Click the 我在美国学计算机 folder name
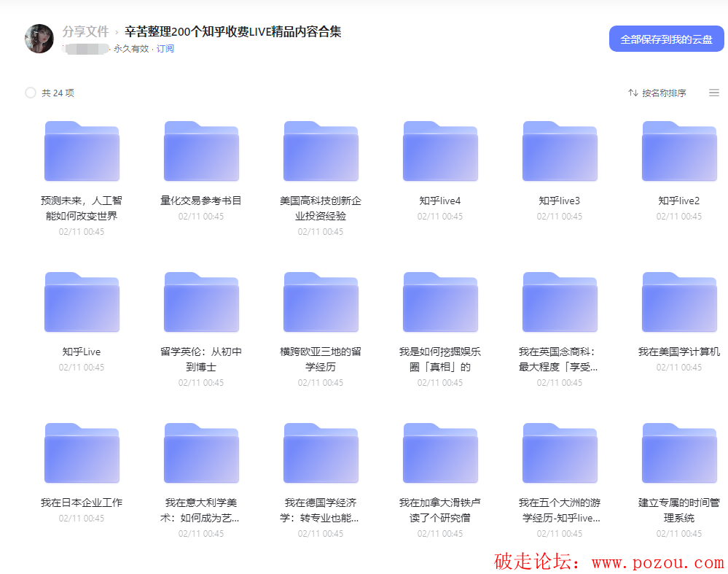 pyautogui.click(x=679, y=352)
